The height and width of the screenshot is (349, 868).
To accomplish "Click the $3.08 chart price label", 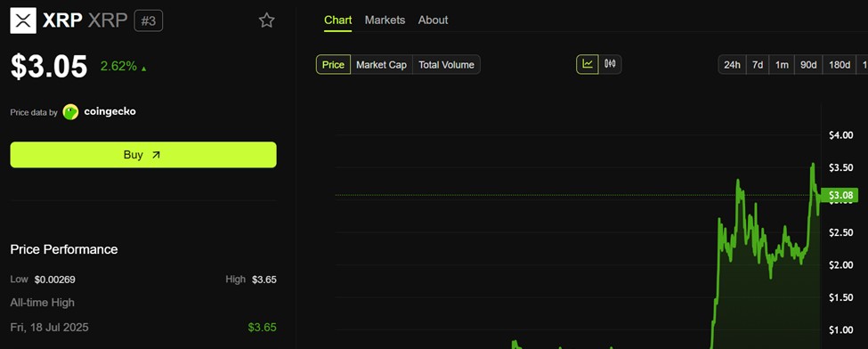I will tap(839, 195).
